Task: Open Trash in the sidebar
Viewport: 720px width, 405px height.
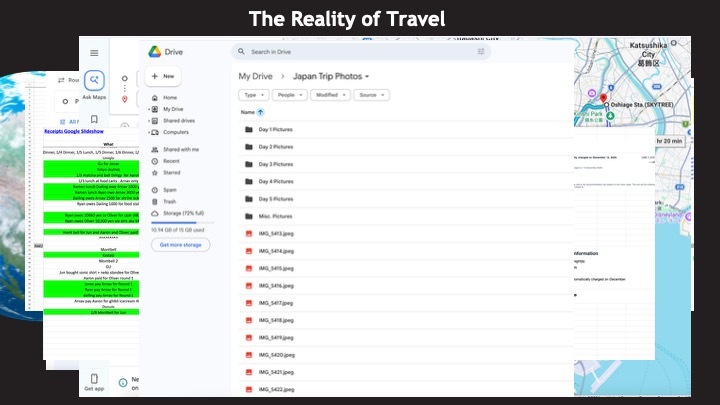Action: click(169, 202)
